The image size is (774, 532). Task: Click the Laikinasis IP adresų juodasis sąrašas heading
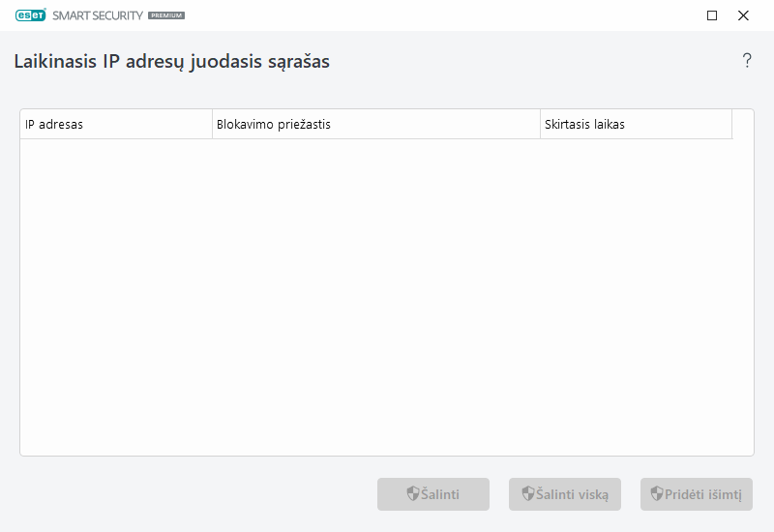click(x=172, y=62)
